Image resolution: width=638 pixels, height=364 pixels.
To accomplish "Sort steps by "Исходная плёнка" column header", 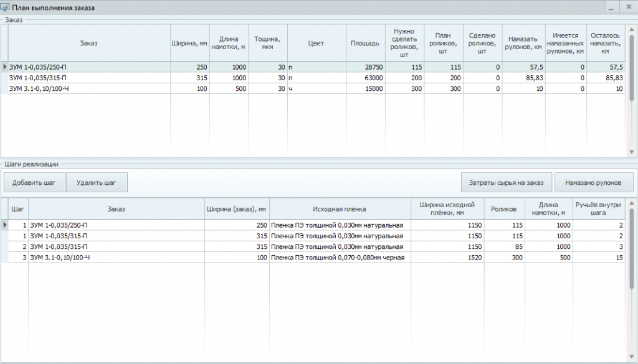I will tap(340, 209).
